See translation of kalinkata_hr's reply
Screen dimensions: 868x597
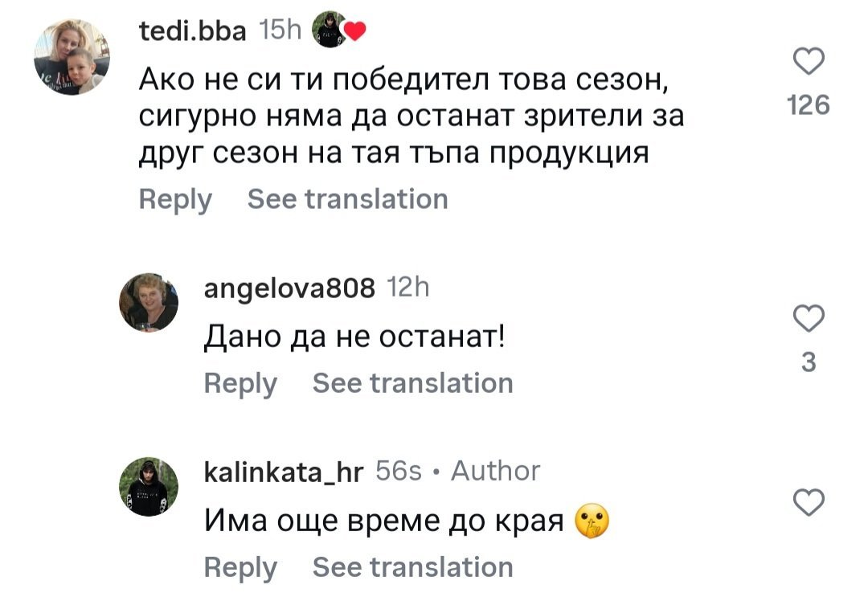click(x=412, y=567)
